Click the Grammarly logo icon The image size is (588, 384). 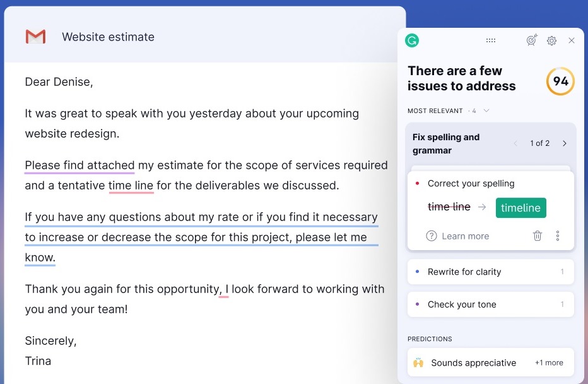coord(413,40)
